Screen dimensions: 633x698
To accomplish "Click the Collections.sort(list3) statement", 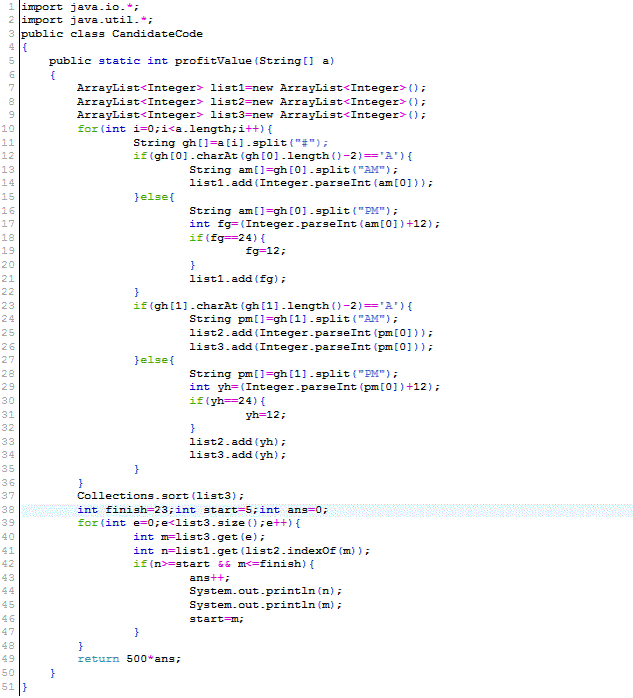I will tap(161, 495).
